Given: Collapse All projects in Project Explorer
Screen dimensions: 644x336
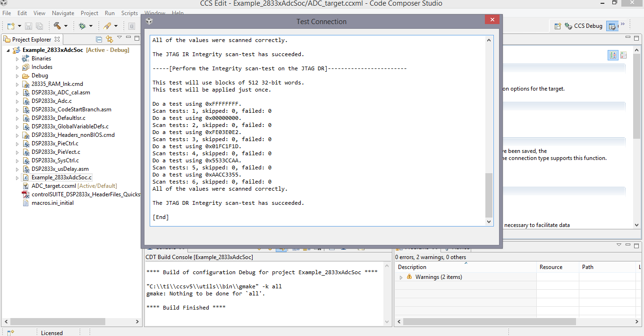Looking at the screenshot, I should coord(99,38).
